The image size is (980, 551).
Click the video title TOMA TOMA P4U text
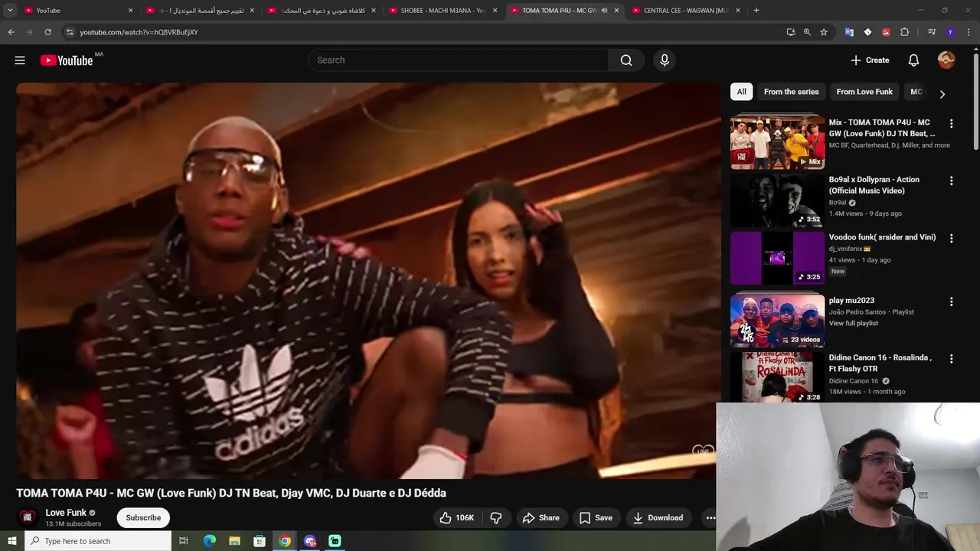click(231, 494)
